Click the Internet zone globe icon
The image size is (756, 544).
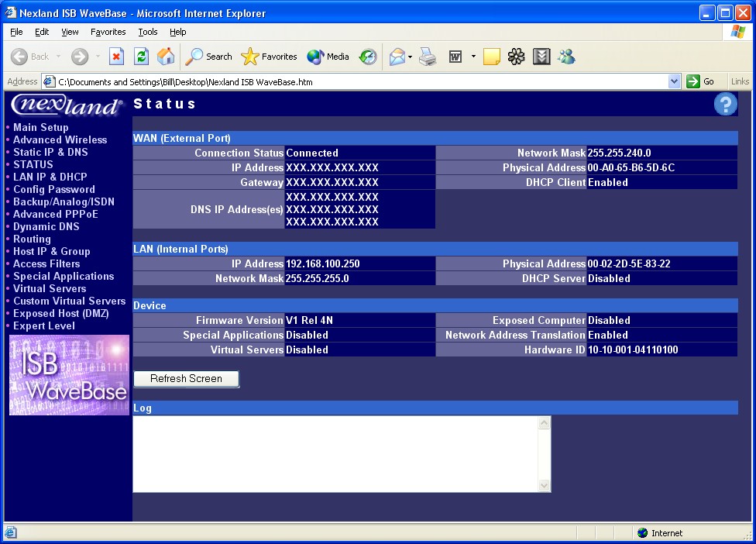(x=642, y=532)
